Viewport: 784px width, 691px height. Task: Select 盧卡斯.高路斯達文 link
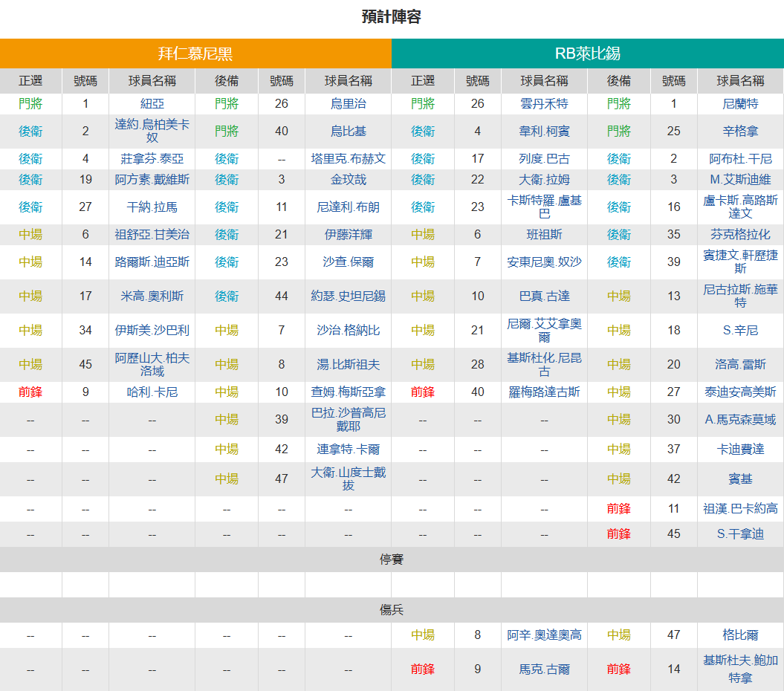(x=740, y=207)
